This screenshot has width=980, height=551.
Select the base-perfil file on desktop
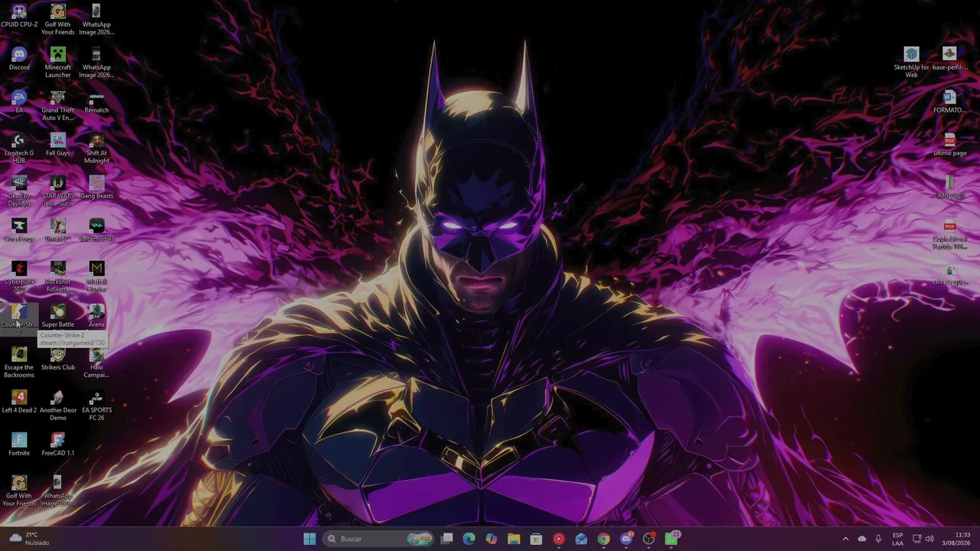tap(949, 60)
